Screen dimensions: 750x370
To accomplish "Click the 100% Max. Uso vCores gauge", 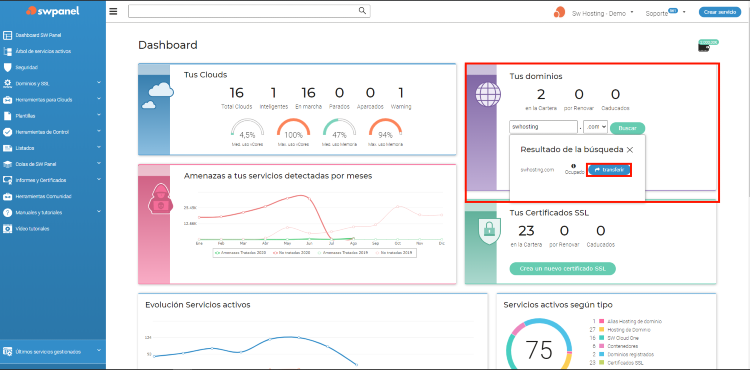I will [x=294, y=132].
